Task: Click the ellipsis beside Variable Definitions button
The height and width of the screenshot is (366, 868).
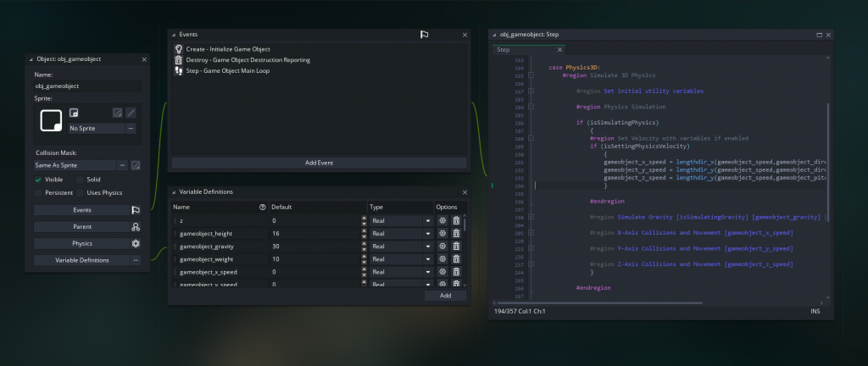Action: point(136,260)
